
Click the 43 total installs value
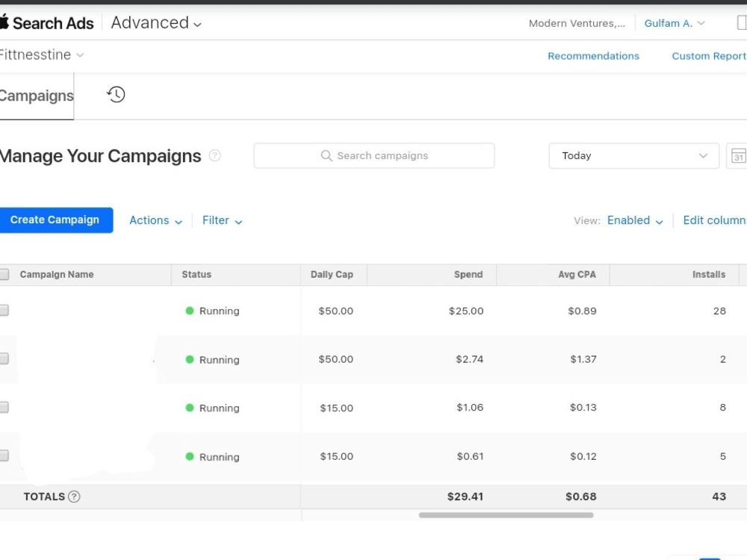[719, 497]
